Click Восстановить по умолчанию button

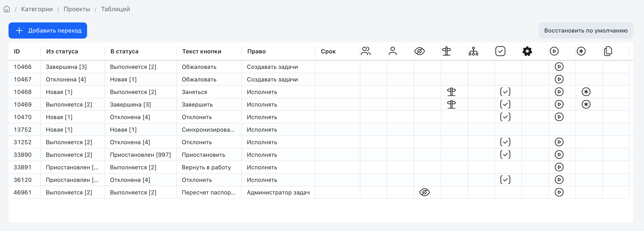pyautogui.click(x=586, y=31)
